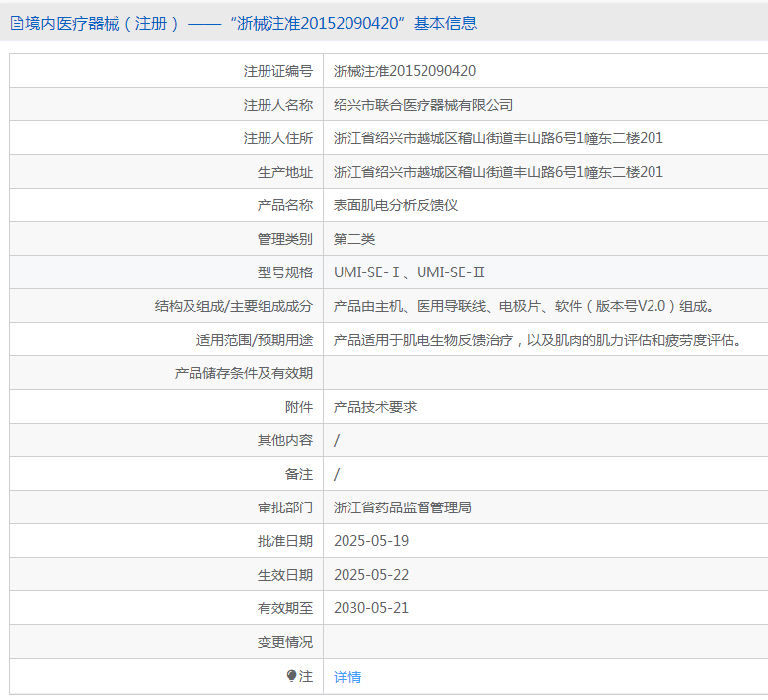Click the 批准日期 label
Image resolution: width=768 pixels, height=700 pixels.
tap(285, 541)
